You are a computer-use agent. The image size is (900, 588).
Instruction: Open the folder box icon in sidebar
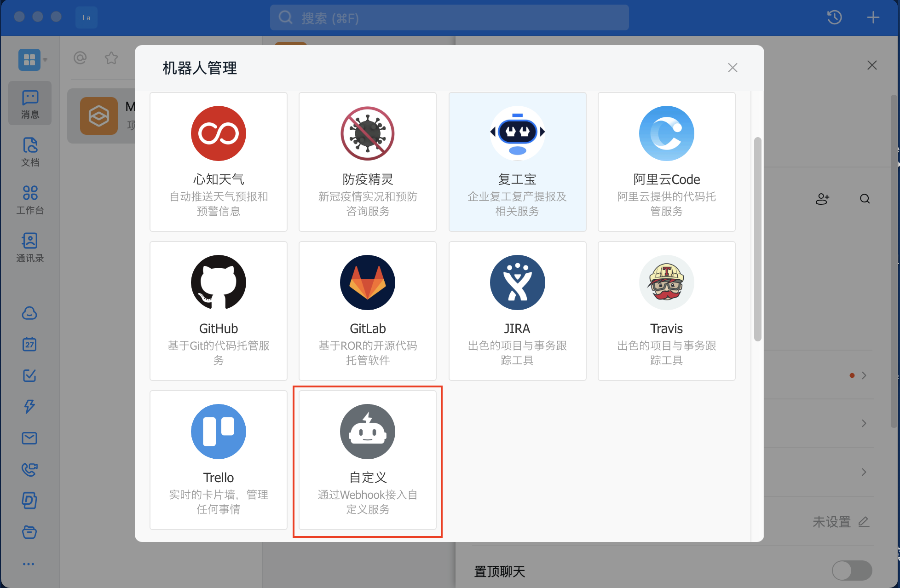(x=29, y=532)
